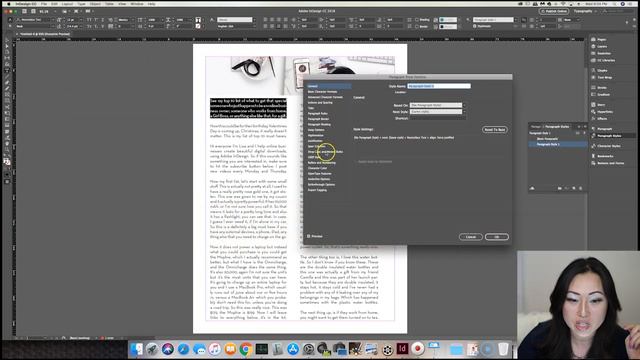The width and height of the screenshot is (640, 360).
Task: Click the Publish Online button
Action: tap(553, 11)
